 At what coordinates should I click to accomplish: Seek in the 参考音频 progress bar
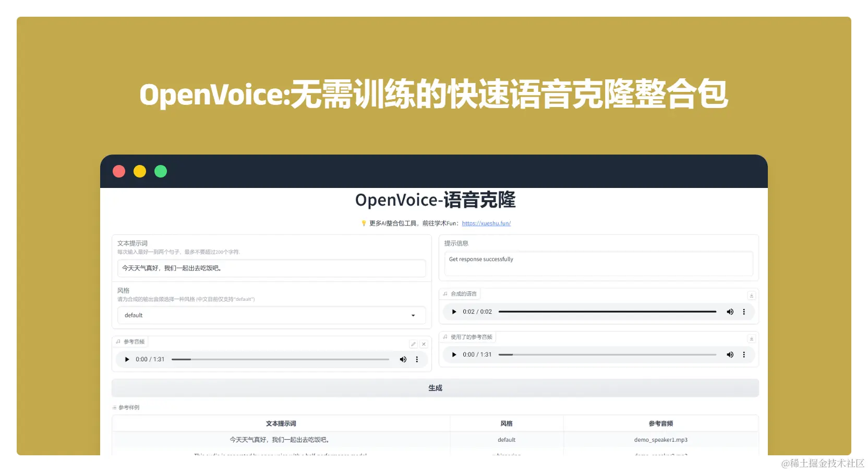pos(280,359)
